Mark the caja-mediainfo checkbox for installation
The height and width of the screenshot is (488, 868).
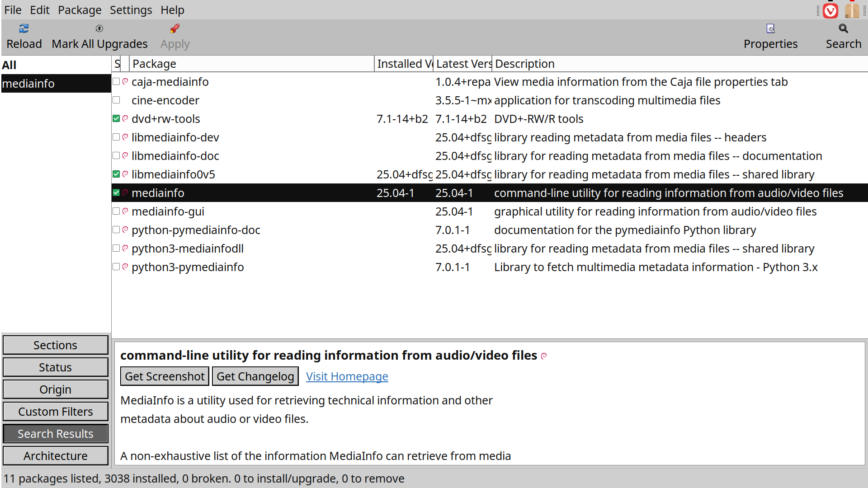pos(116,81)
